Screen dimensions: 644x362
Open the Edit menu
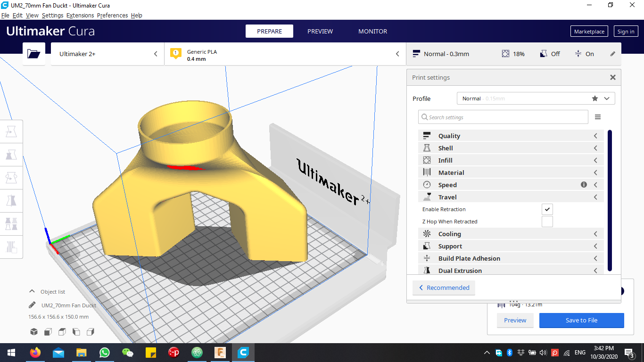pos(17,15)
